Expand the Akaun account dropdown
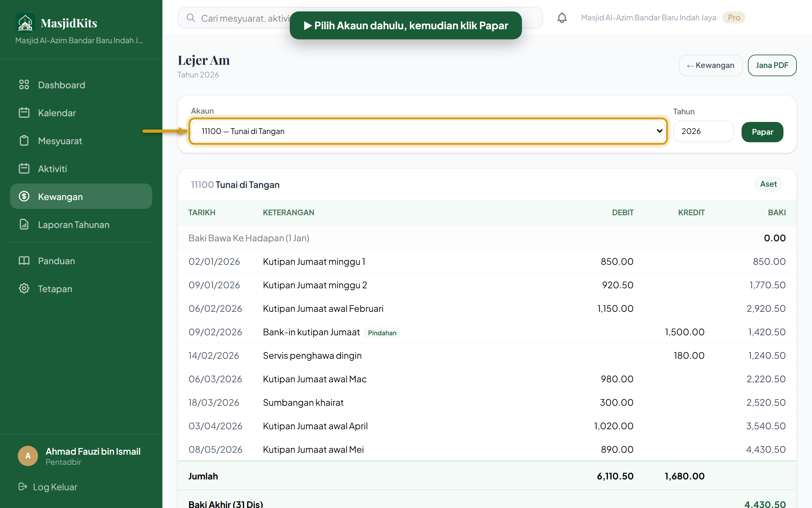The width and height of the screenshot is (812, 508). (428, 131)
